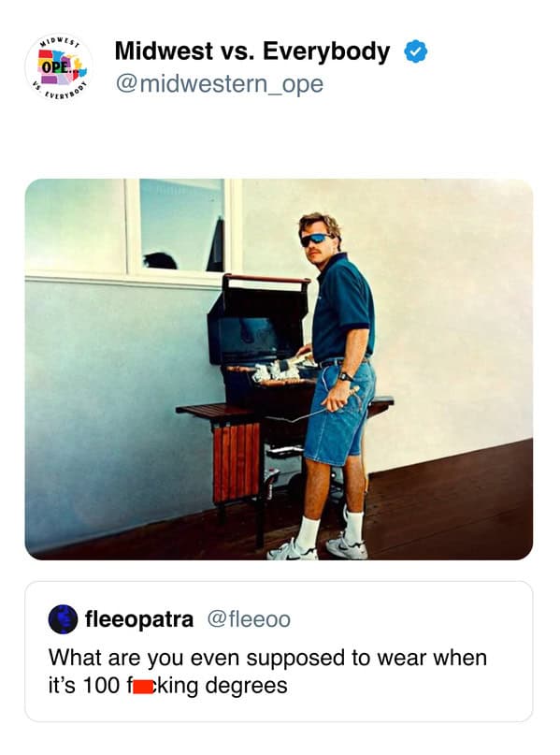Viewport: 560px width, 755px height.
Task: Click the man's blue sunglasses in the photo
Action: tap(316, 240)
